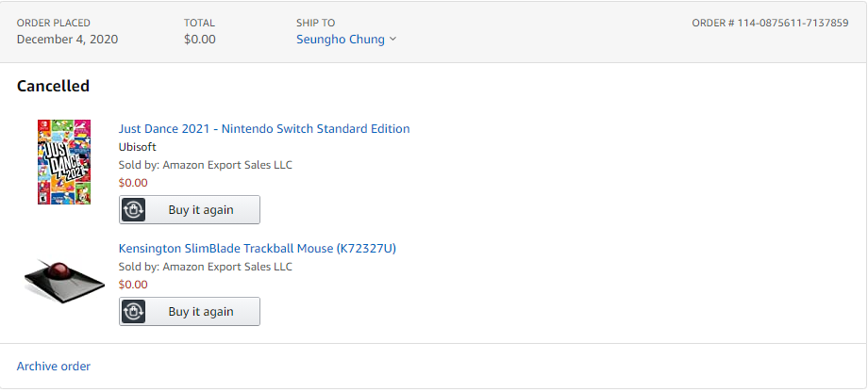Click the Ubisoft brand text

click(x=138, y=147)
